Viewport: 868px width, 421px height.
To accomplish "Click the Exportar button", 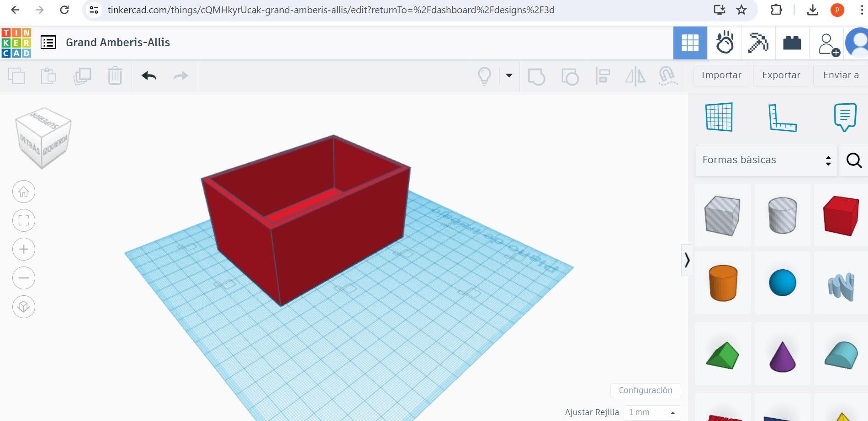I will click(x=781, y=75).
